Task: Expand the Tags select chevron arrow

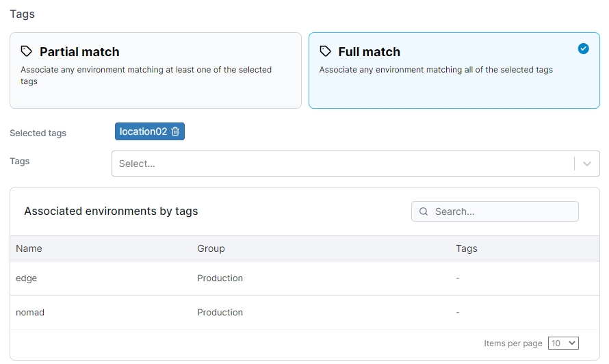Action: coord(586,164)
